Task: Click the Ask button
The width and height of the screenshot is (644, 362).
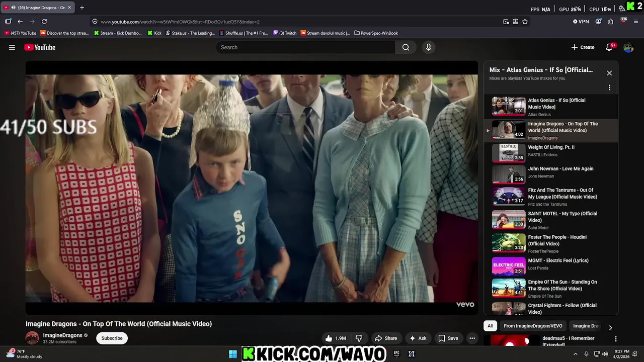Action: click(418, 338)
